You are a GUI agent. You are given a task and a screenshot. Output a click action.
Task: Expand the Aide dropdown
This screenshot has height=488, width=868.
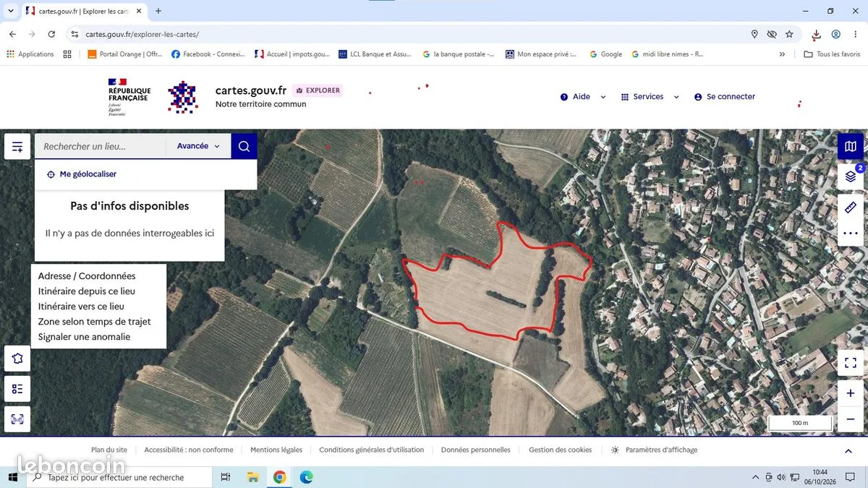[x=583, y=97]
